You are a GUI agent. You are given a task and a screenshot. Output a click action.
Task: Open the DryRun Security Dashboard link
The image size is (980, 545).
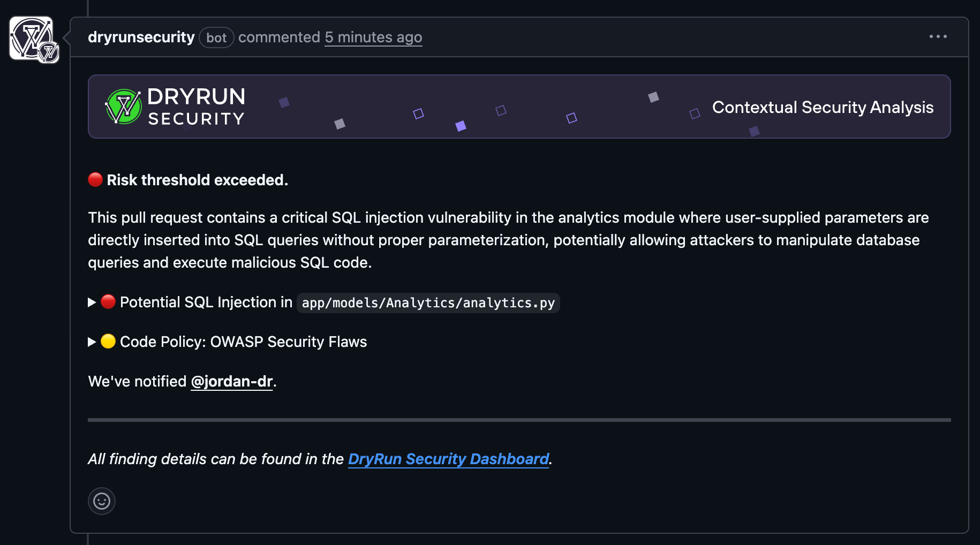coord(448,459)
